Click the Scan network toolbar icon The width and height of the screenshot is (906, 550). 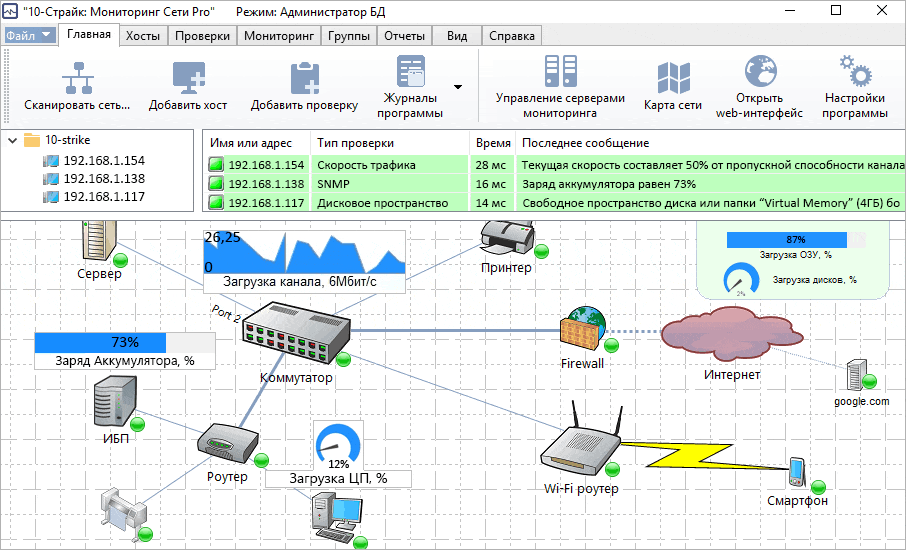tap(77, 77)
